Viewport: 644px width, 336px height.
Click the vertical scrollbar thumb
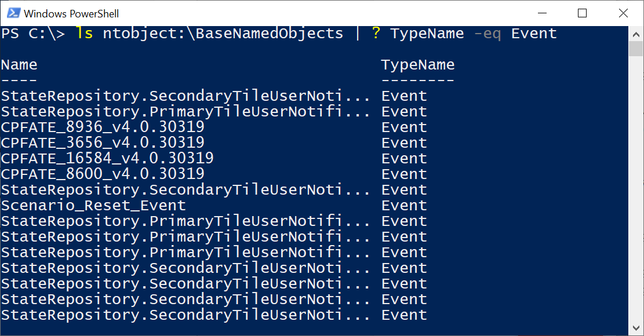tap(636, 49)
